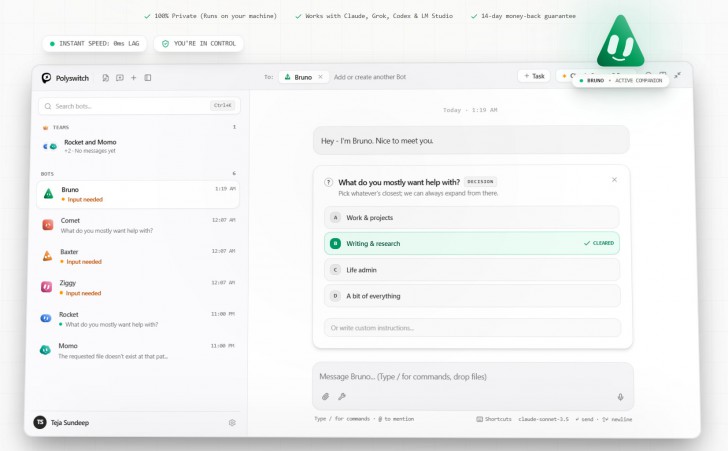Click the pink Ziggy avatar icon
Image resolution: width=728 pixels, height=451 pixels.
pos(46,287)
